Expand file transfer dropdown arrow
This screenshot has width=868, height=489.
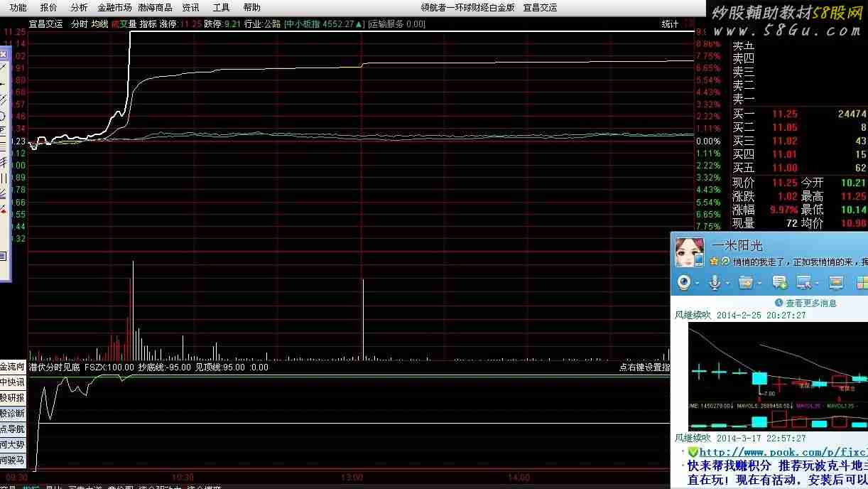pyautogui.click(x=759, y=284)
